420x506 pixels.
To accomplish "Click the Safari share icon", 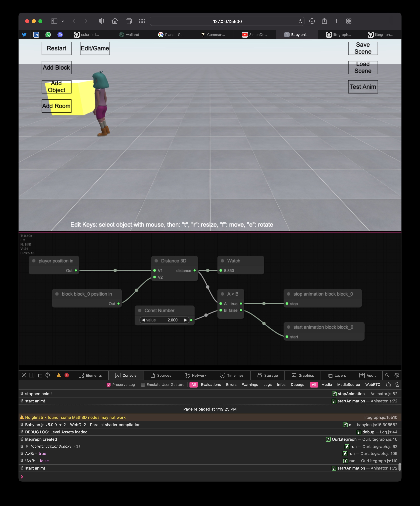I will (324, 21).
